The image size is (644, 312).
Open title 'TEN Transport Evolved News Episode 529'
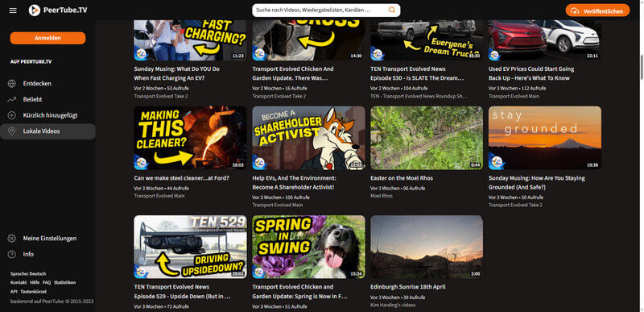click(183, 292)
